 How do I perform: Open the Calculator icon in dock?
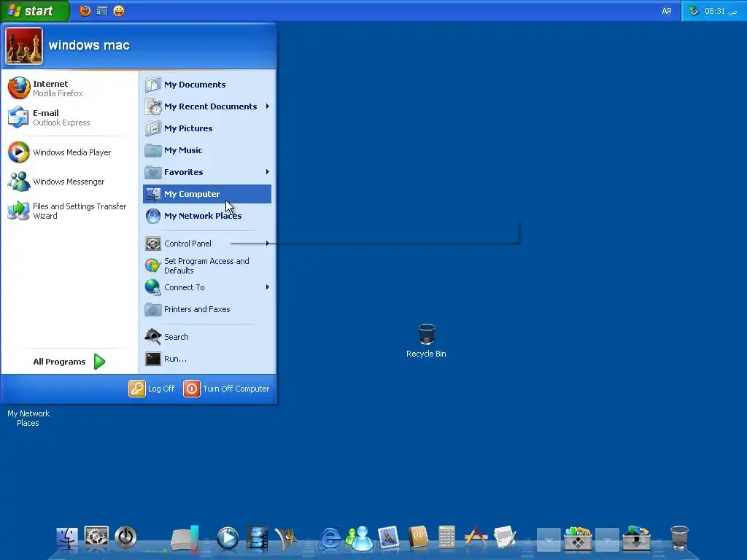446,538
